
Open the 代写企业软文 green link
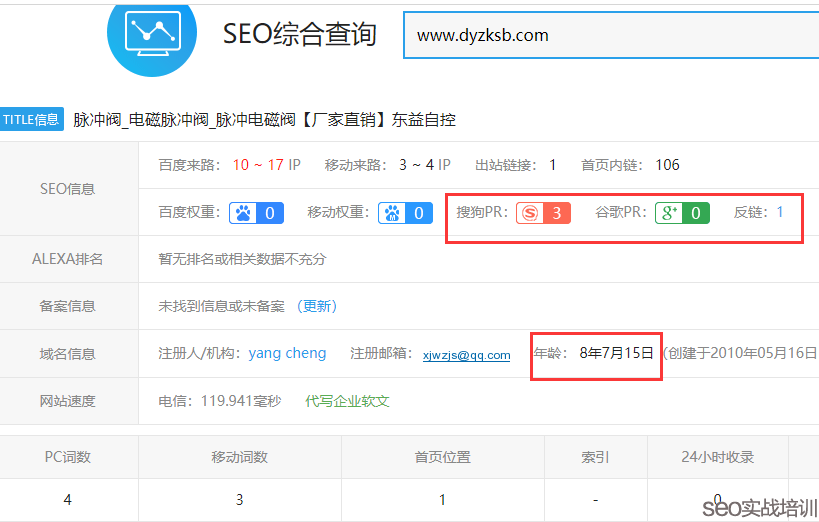tap(347, 401)
